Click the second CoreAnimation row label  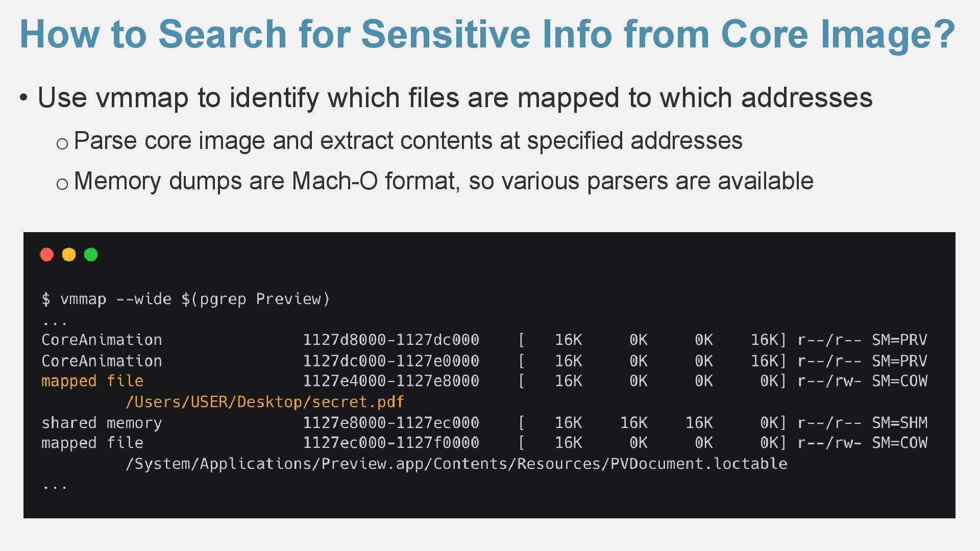point(102,361)
